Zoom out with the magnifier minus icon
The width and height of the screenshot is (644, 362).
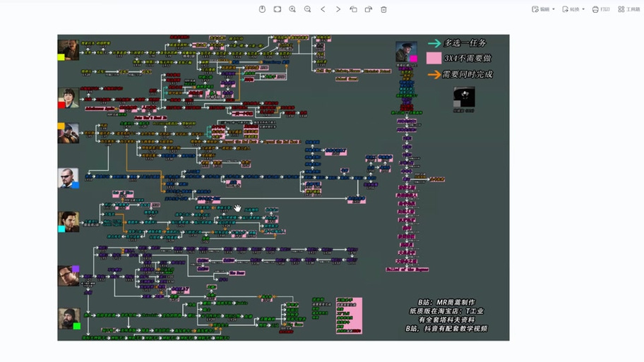(x=308, y=9)
